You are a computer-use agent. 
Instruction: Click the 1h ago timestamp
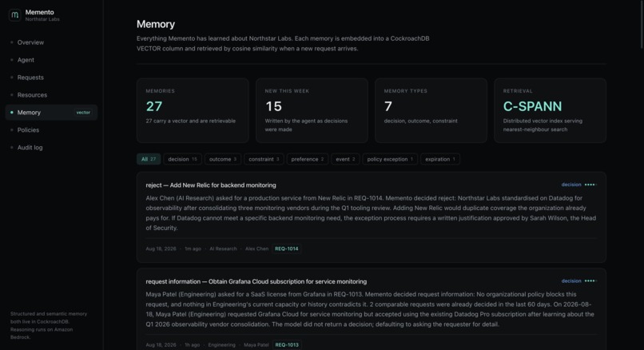(x=193, y=344)
